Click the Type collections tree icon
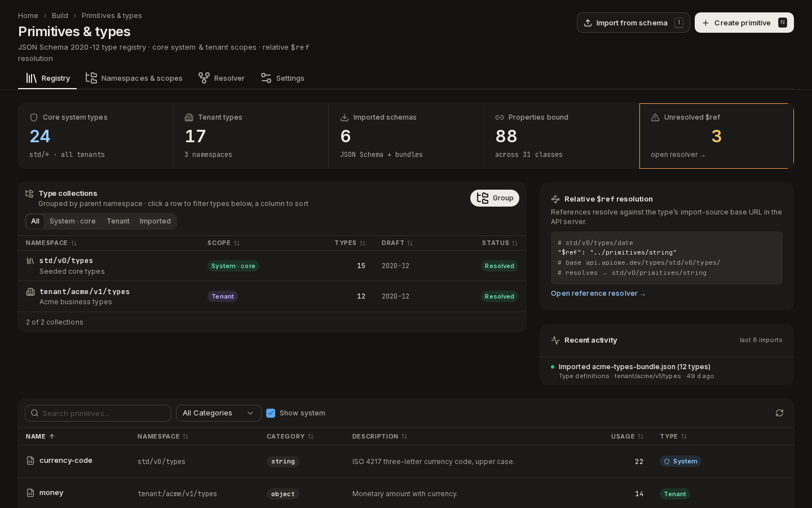 coord(30,194)
